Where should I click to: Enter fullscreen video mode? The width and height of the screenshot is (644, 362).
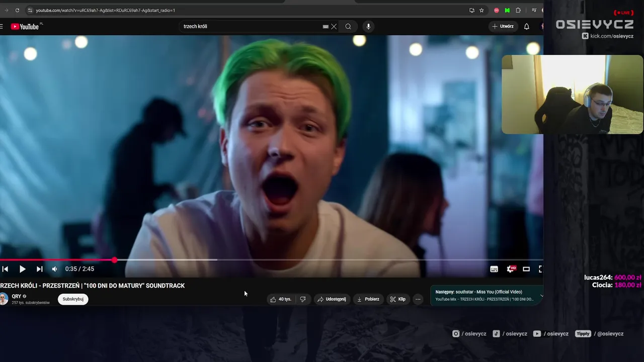point(540,269)
